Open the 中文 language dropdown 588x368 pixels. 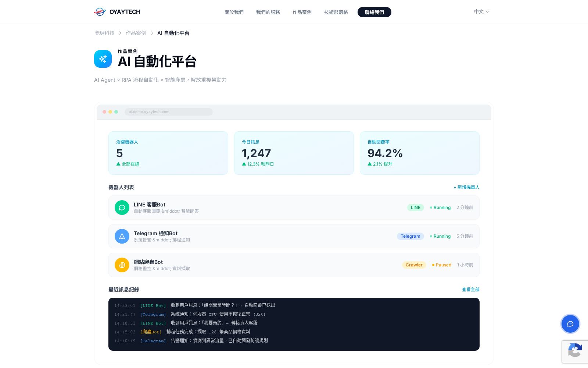click(481, 12)
